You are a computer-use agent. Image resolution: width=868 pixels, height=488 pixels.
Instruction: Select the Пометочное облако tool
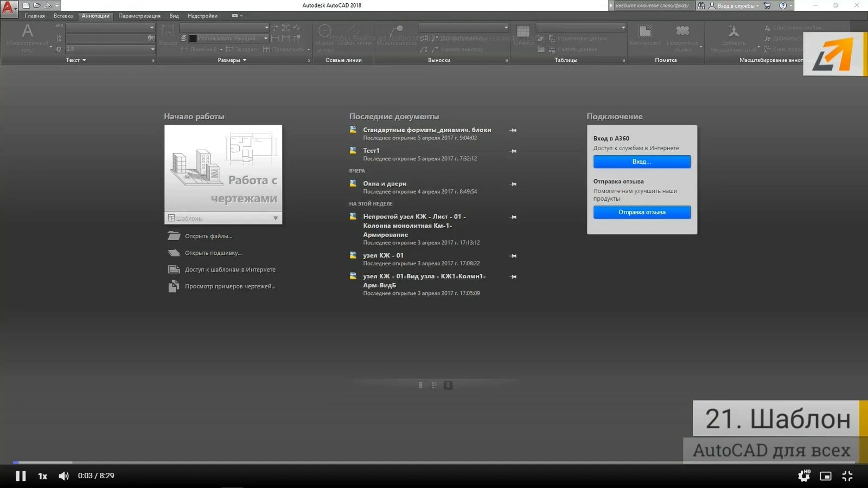682,38
